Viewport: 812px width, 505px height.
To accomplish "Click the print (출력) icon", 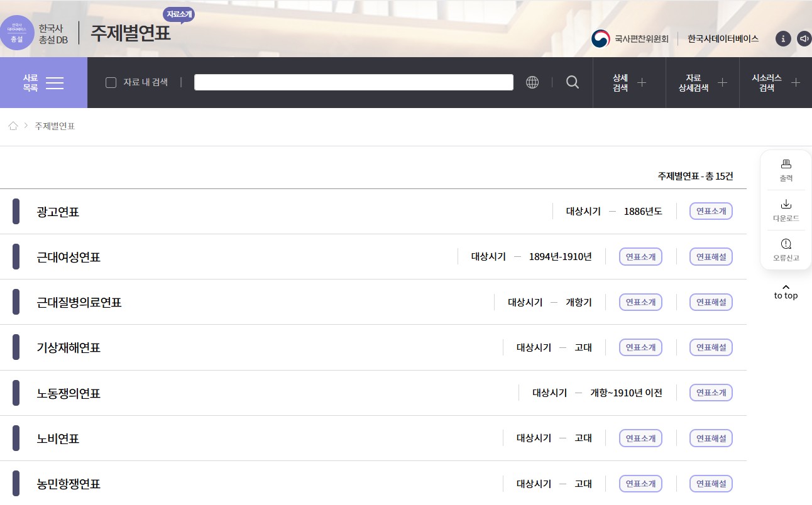I will point(786,165).
